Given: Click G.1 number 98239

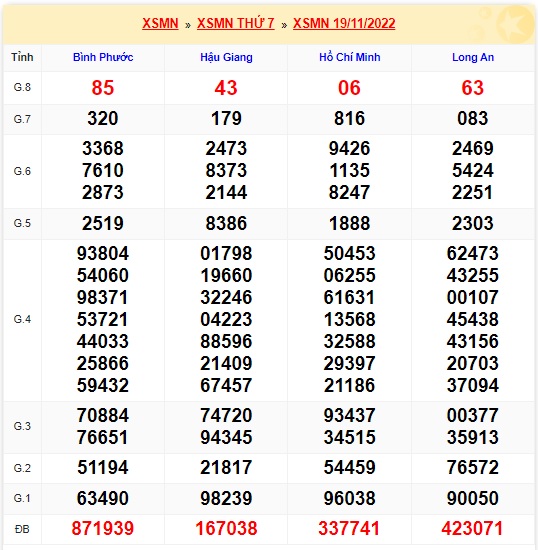Looking at the screenshot, I should 226,498.
